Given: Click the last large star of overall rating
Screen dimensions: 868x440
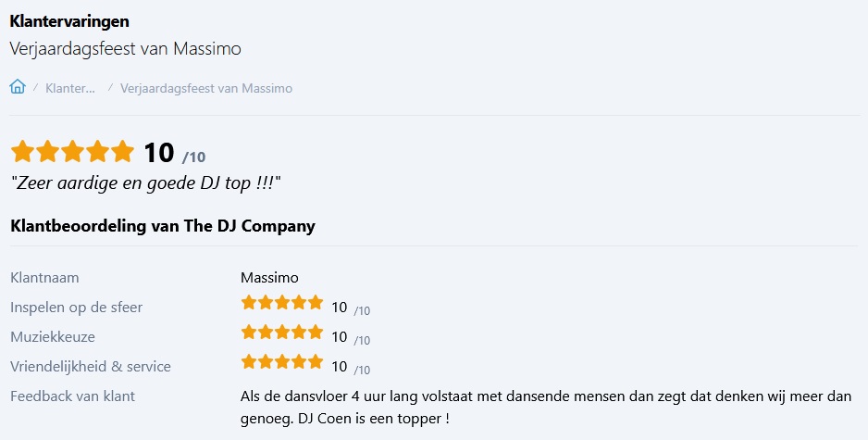Looking at the screenshot, I should click(x=123, y=152).
